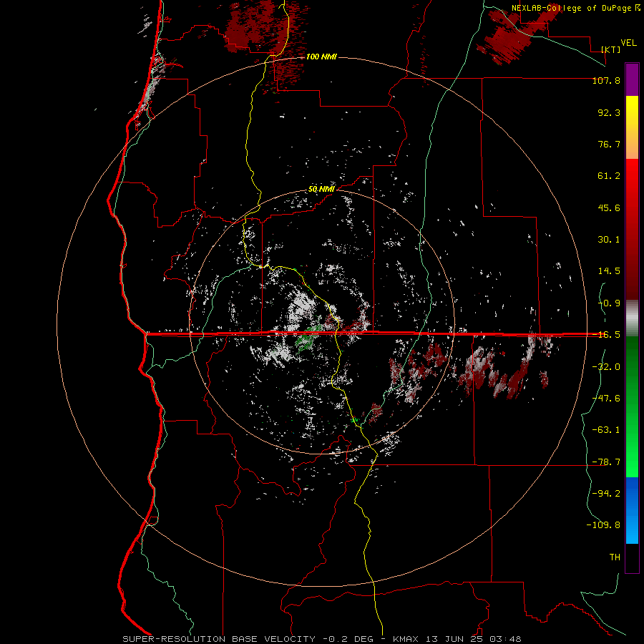
Task: Click the 61.2 velocity scale value
Action: [609, 176]
